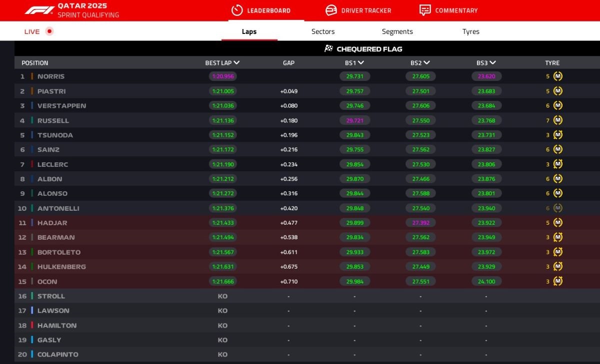Expand the BS3 column sort chevron
This screenshot has width=600, height=364.
click(x=492, y=63)
